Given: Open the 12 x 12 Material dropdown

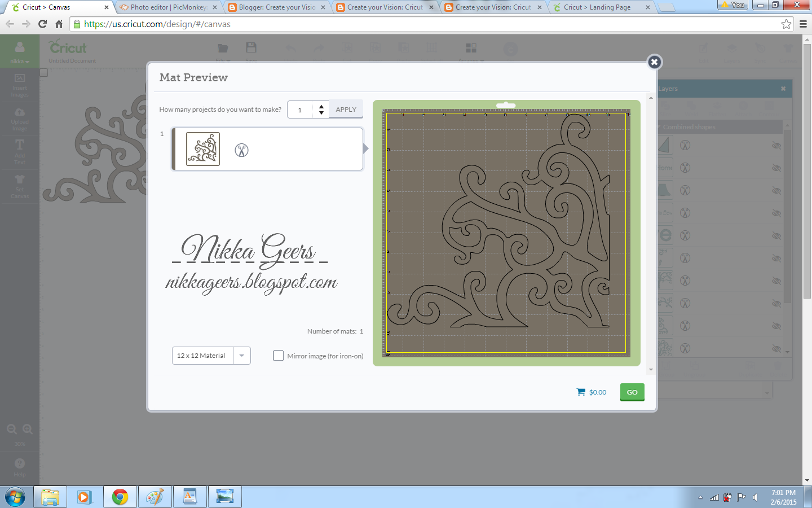Looking at the screenshot, I should tap(241, 356).
